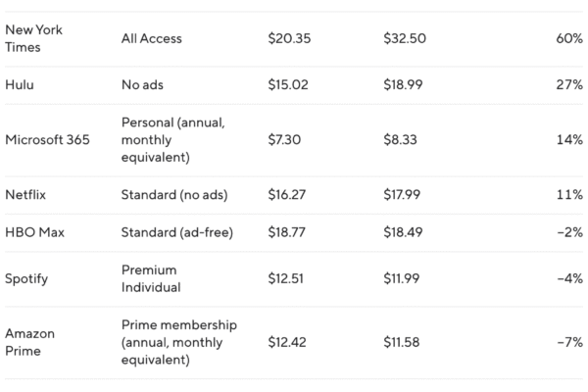Viewport: 588px width, 392px height.
Task: Click the Netflix row label
Action: [25, 194]
